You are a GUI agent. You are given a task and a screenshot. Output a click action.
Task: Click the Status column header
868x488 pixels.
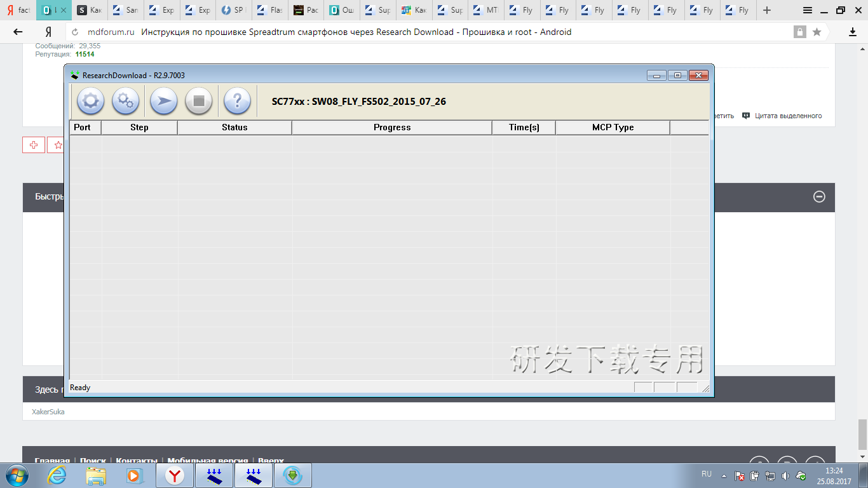coord(234,127)
